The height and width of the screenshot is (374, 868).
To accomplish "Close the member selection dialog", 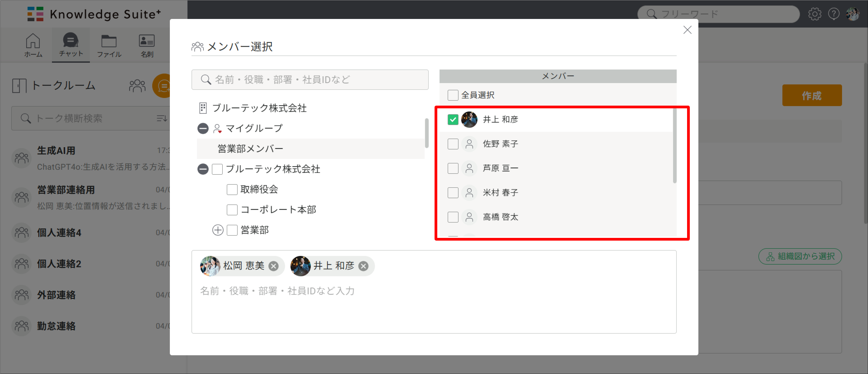I will pos(687,30).
